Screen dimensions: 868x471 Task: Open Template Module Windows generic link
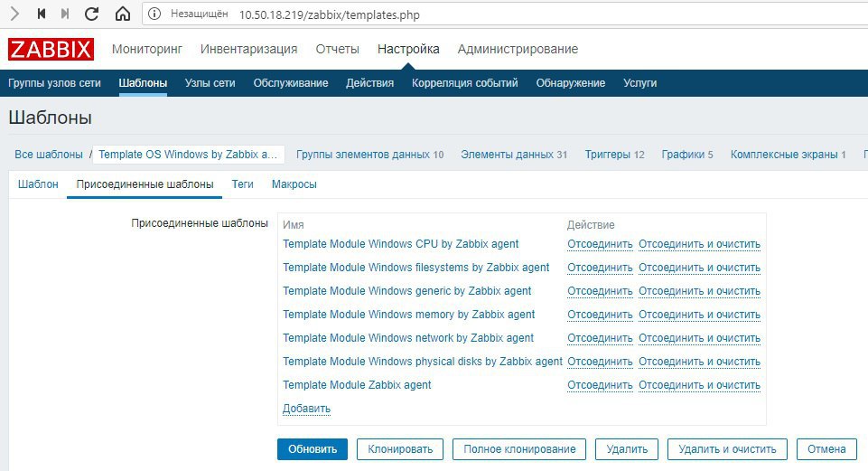pyautogui.click(x=406, y=291)
